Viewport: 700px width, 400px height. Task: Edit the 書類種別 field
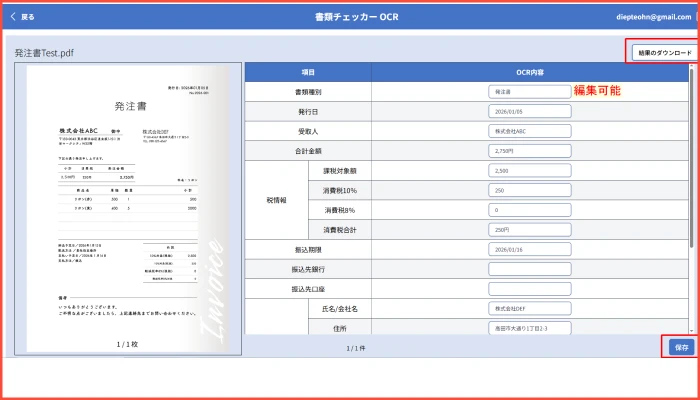[529, 91]
